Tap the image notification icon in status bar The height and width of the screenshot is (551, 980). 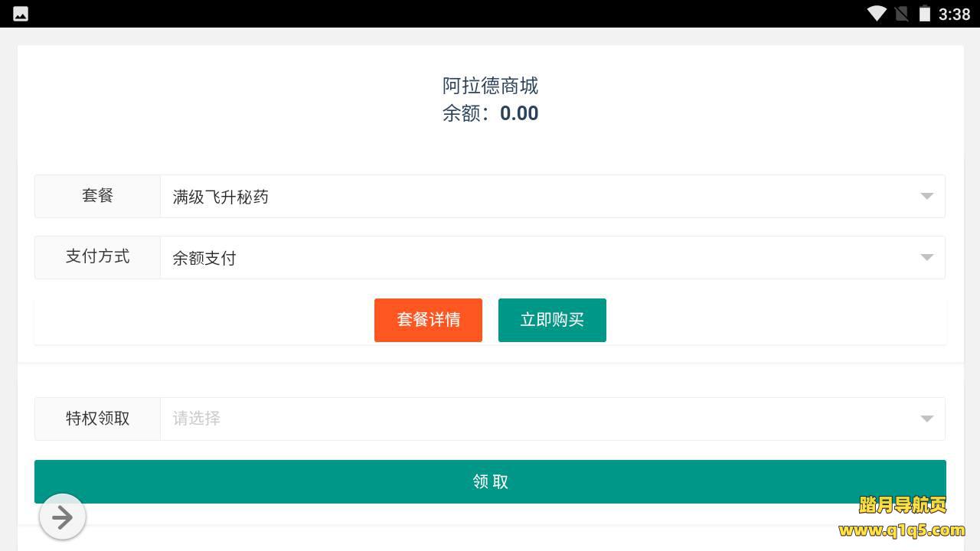[x=21, y=14]
